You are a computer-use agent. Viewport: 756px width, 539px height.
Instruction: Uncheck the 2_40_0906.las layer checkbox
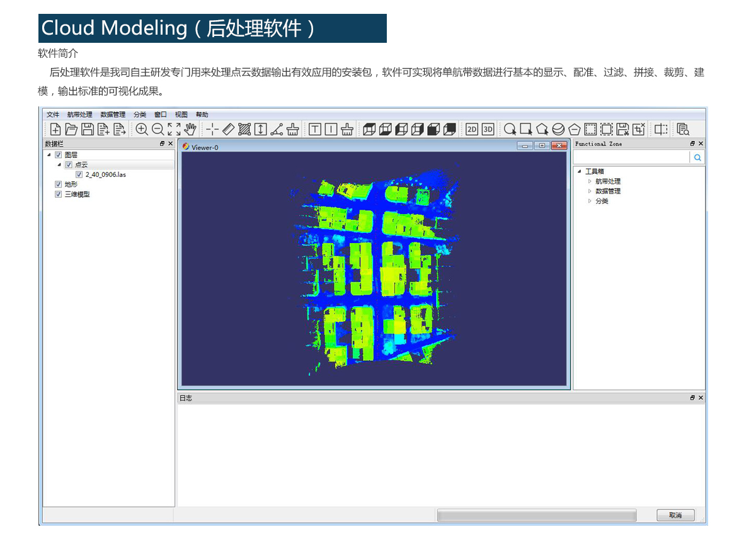[x=79, y=174]
